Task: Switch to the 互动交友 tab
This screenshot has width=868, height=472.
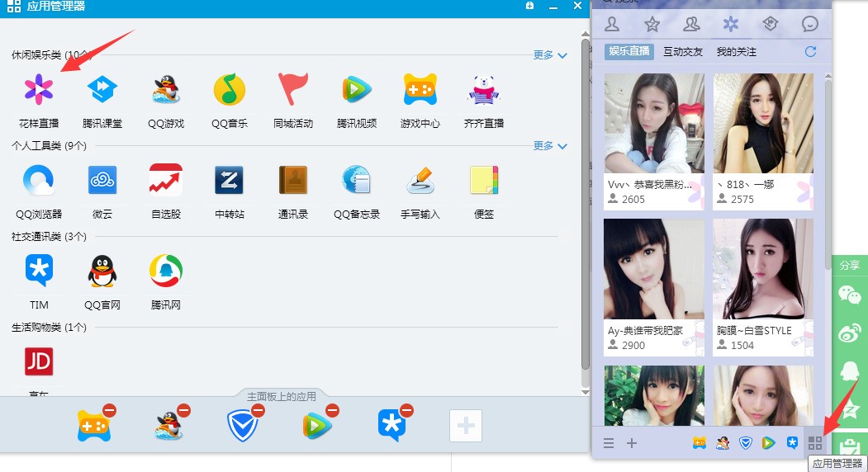Action: click(683, 52)
